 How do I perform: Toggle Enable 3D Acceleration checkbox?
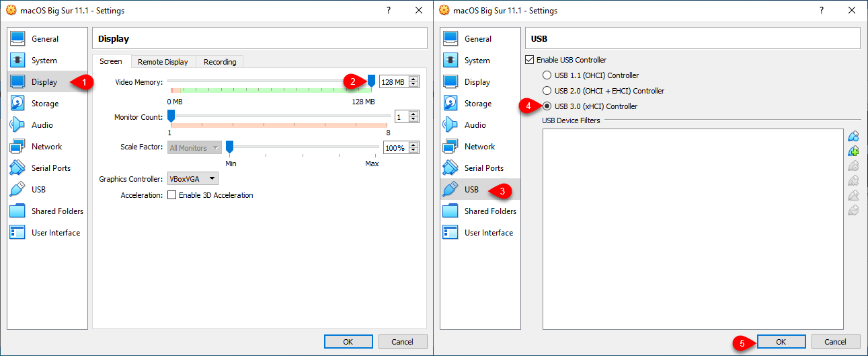pos(171,195)
